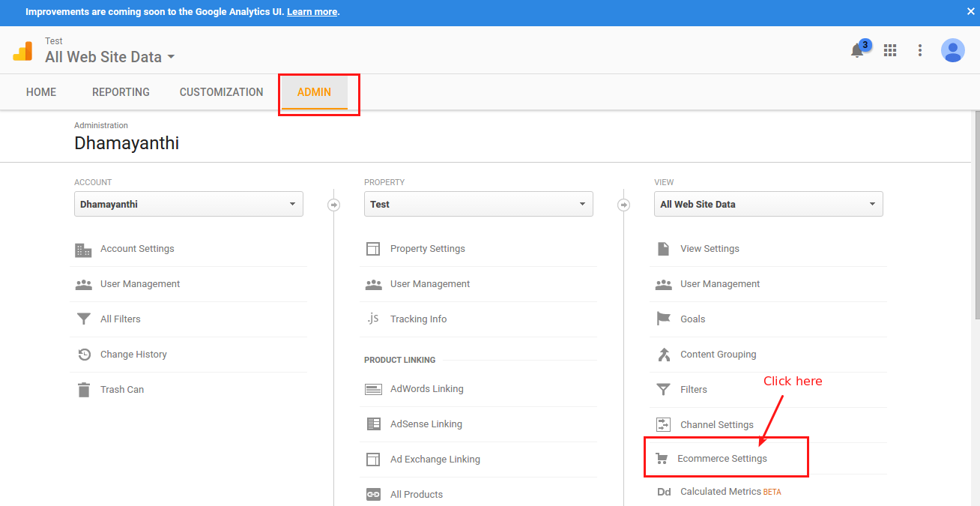Viewport: 980px width, 506px height.
Task: Click the AdSense Linking icon
Action: point(373,424)
